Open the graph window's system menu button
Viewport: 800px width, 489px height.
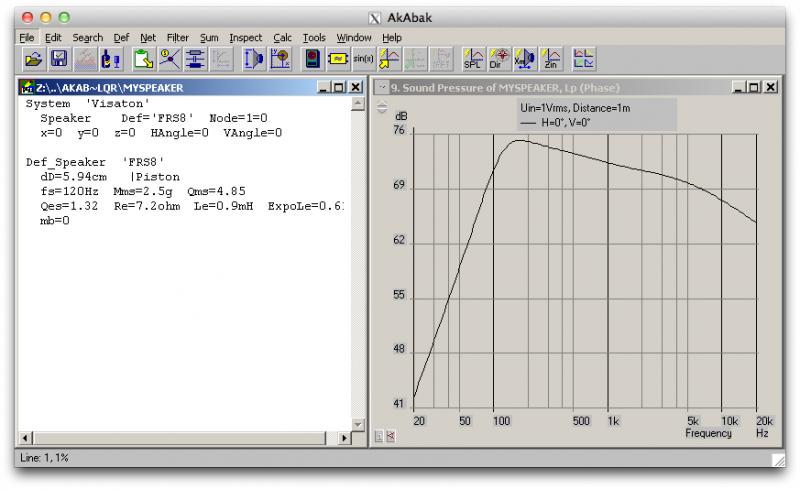[381, 88]
